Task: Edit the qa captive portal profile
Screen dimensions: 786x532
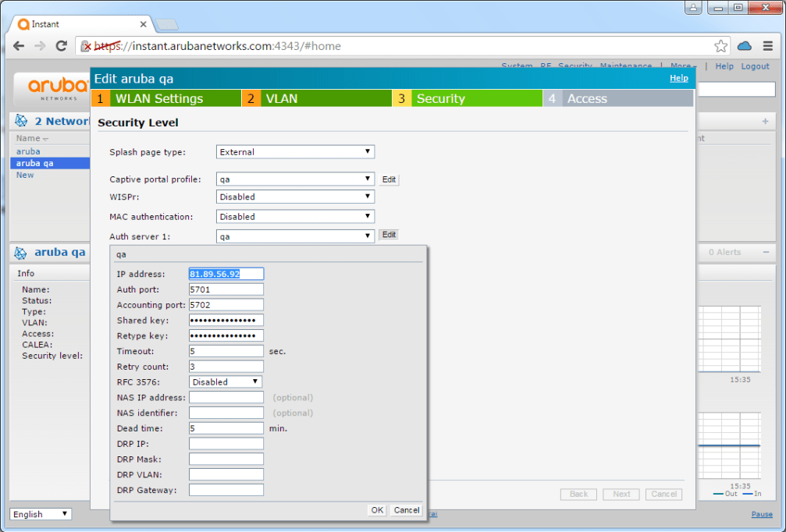Action: point(388,179)
